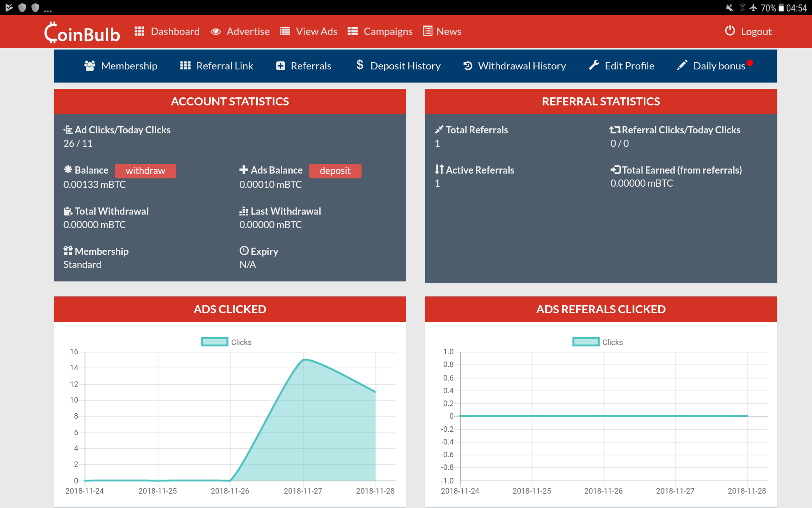812x508 pixels.
Task: Click the Edit Profile wrench icon
Action: click(x=594, y=65)
